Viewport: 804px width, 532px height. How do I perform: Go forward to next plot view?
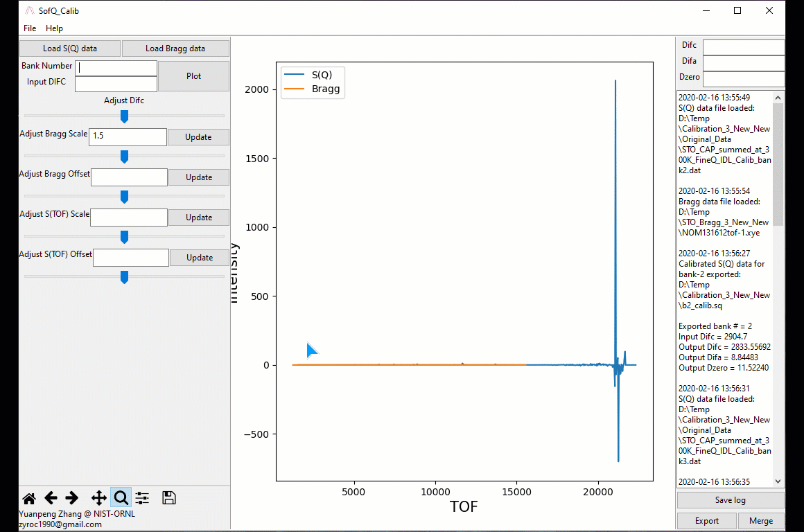72,498
